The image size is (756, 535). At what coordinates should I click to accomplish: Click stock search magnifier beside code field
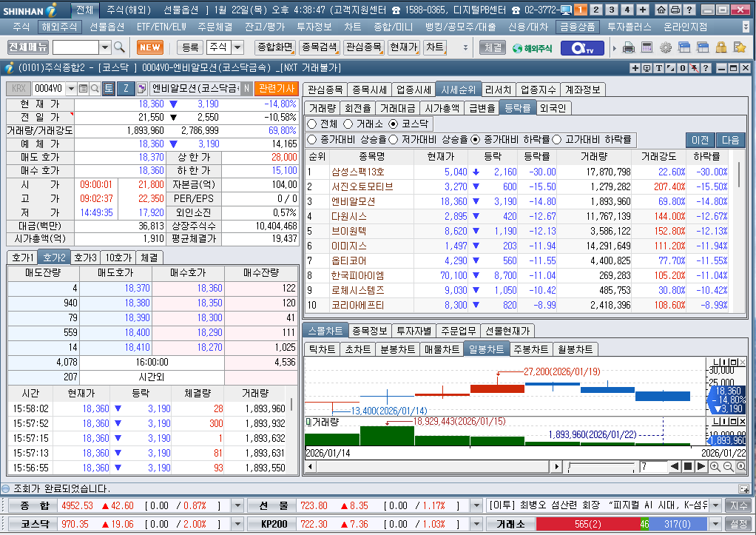pos(95,88)
